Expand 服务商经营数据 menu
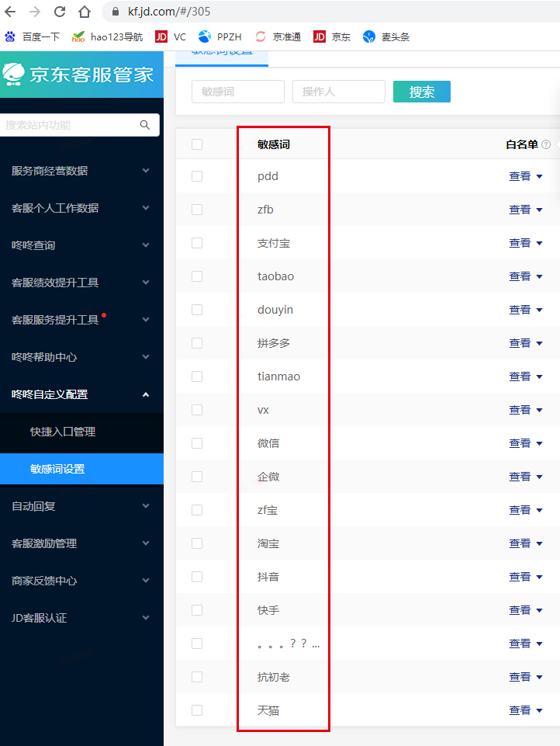The height and width of the screenshot is (746, 560). click(x=81, y=170)
